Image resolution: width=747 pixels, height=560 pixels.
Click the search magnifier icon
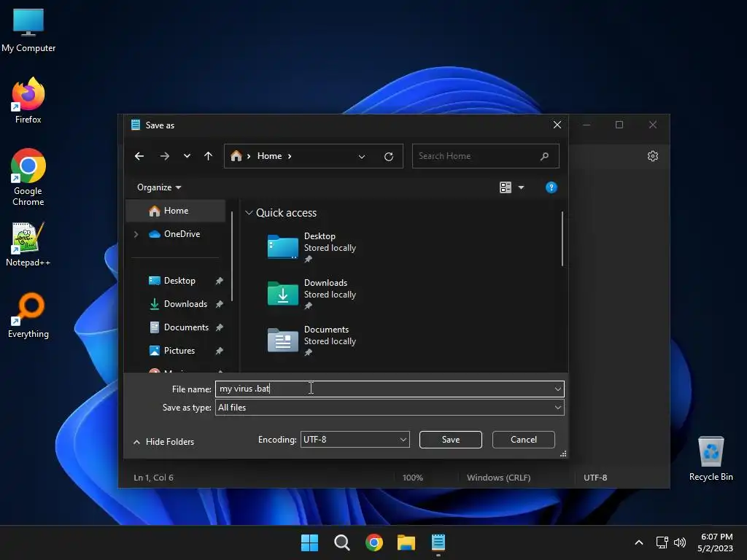[544, 156]
